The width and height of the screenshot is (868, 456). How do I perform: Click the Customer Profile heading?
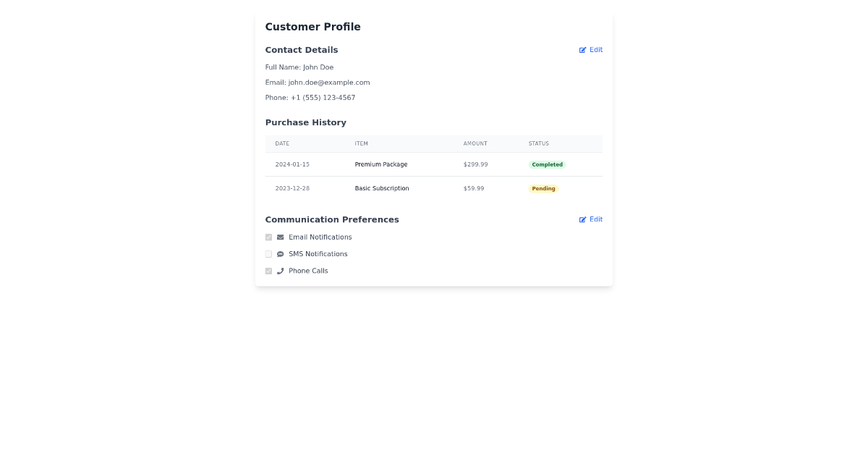312,27
